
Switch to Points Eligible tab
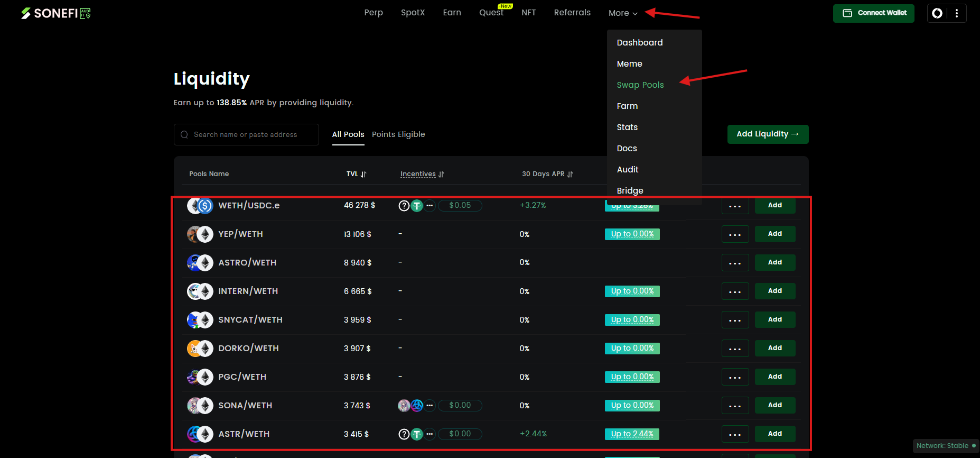pyautogui.click(x=398, y=134)
